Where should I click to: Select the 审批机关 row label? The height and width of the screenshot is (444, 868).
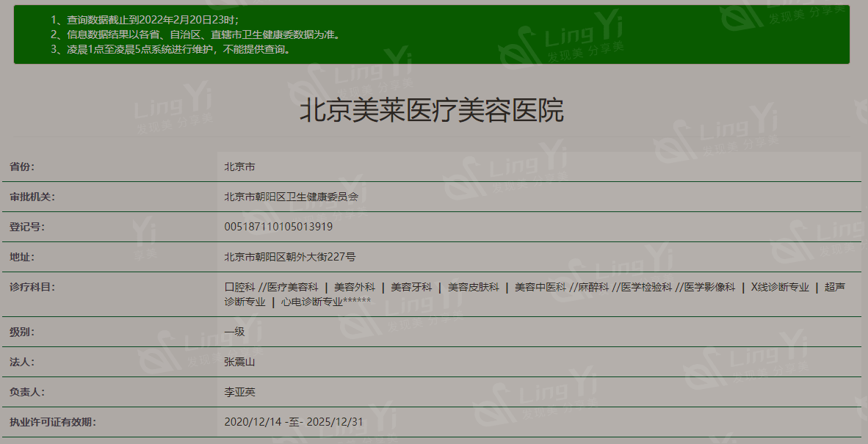click(32, 197)
